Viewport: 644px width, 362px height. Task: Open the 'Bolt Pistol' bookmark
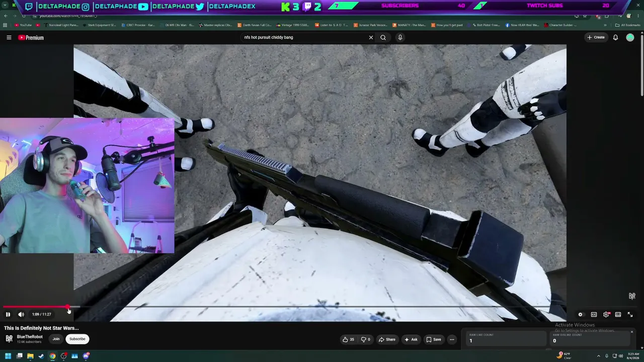483,25
